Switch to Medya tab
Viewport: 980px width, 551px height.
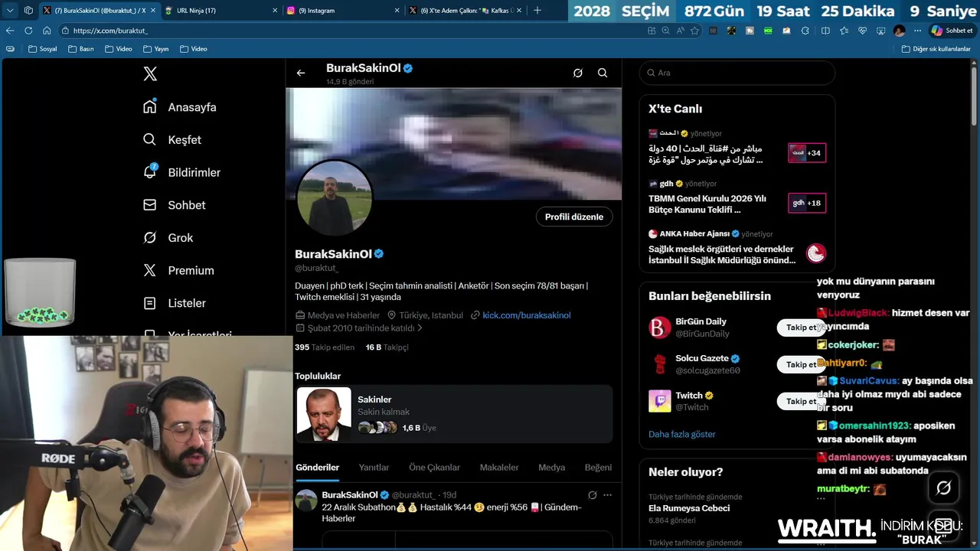coord(551,468)
